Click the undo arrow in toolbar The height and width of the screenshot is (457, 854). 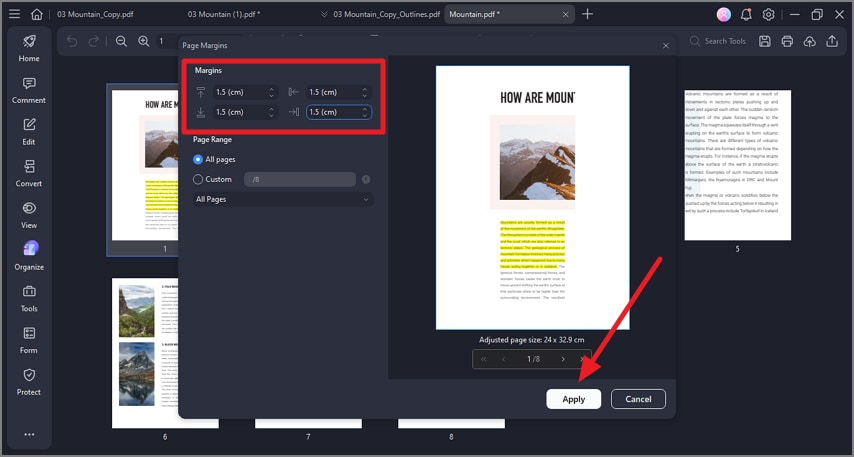[x=72, y=41]
